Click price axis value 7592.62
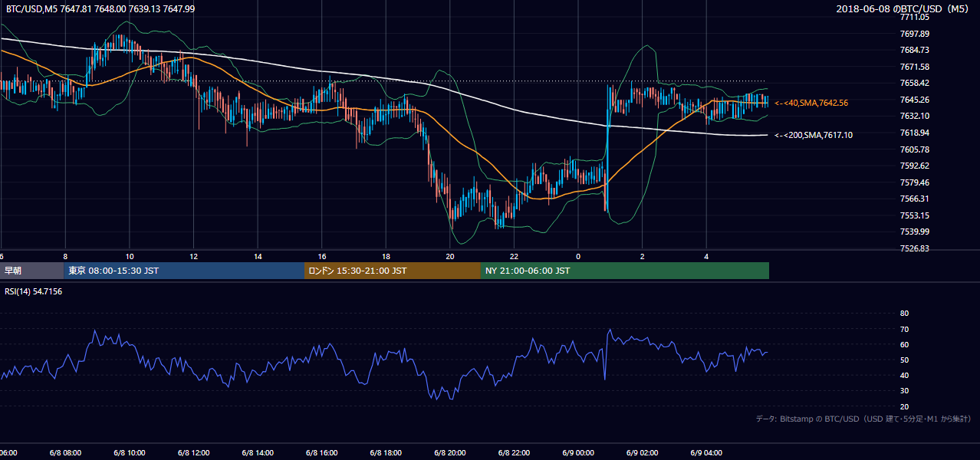The image size is (980, 460). pyautogui.click(x=914, y=166)
